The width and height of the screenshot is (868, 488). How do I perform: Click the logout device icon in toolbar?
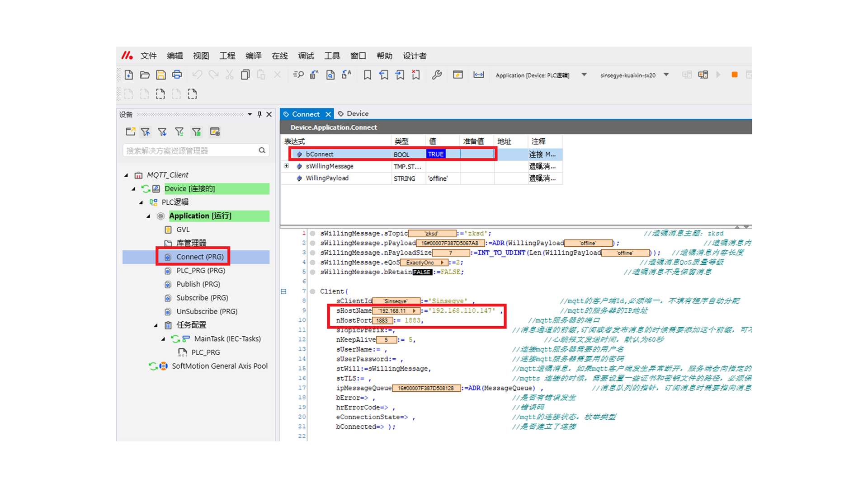[x=703, y=75]
